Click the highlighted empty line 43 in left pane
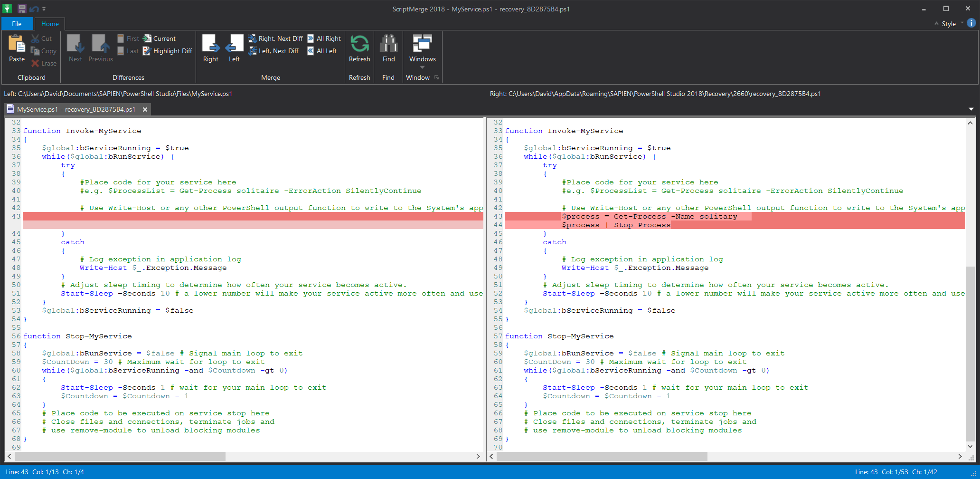The height and width of the screenshot is (479, 980). (253, 216)
